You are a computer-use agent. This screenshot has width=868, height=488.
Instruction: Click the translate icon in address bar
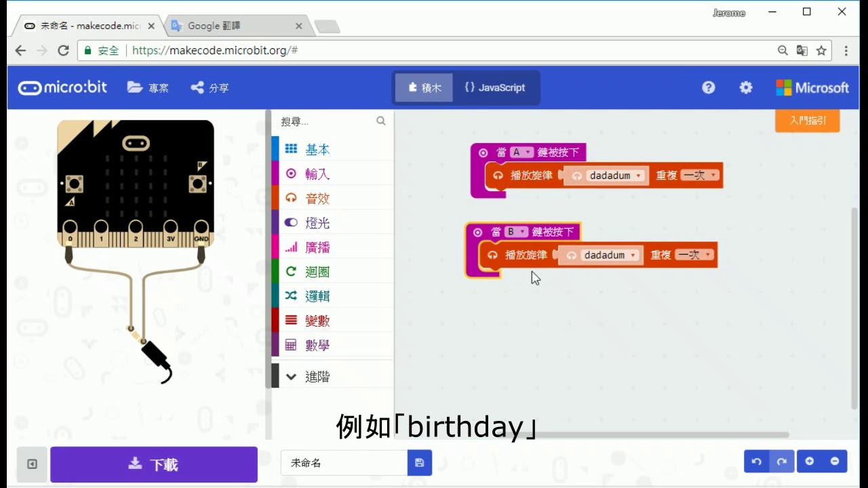802,51
